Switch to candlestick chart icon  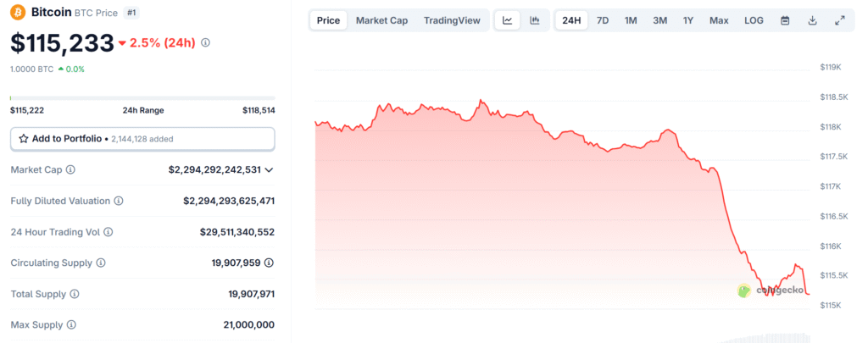click(x=535, y=20)
